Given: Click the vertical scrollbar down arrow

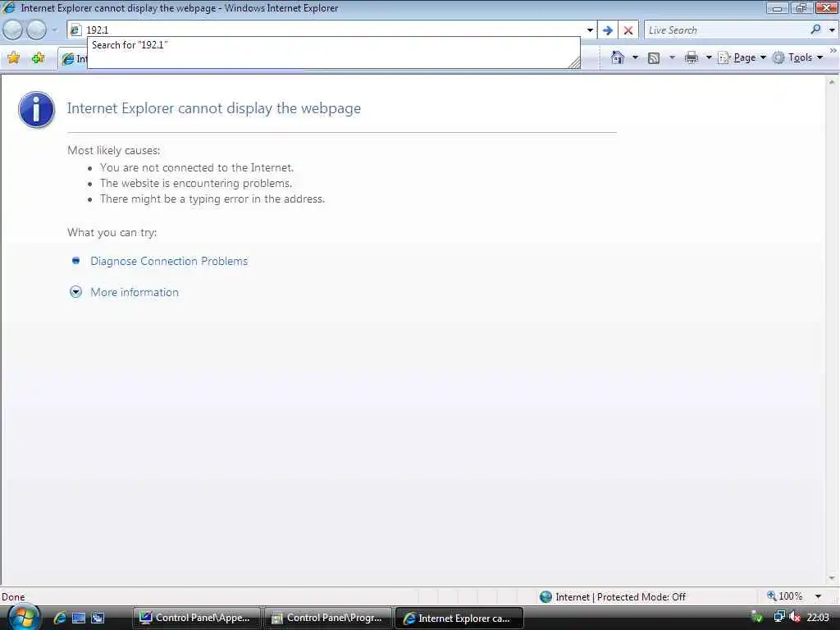Looking at the screenshot, I should pos(832,578).
